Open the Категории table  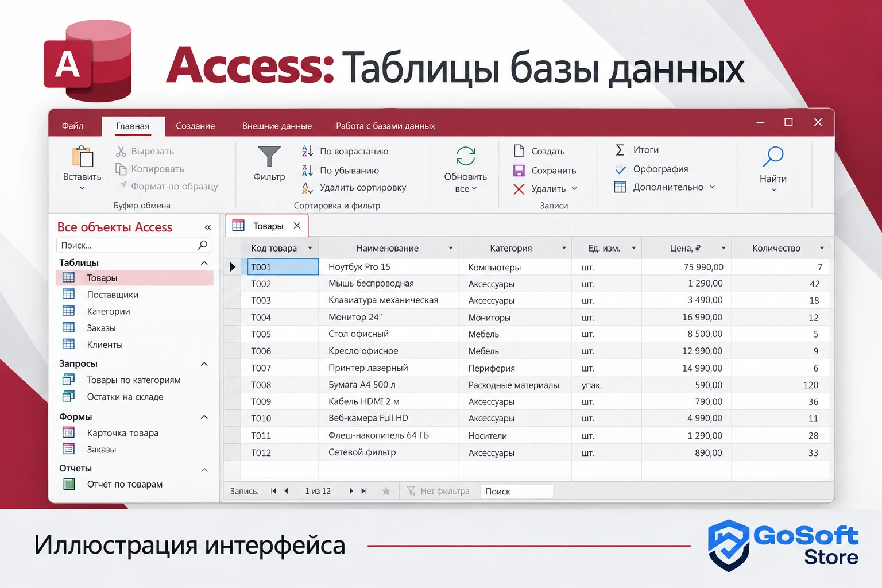point(108,311)
